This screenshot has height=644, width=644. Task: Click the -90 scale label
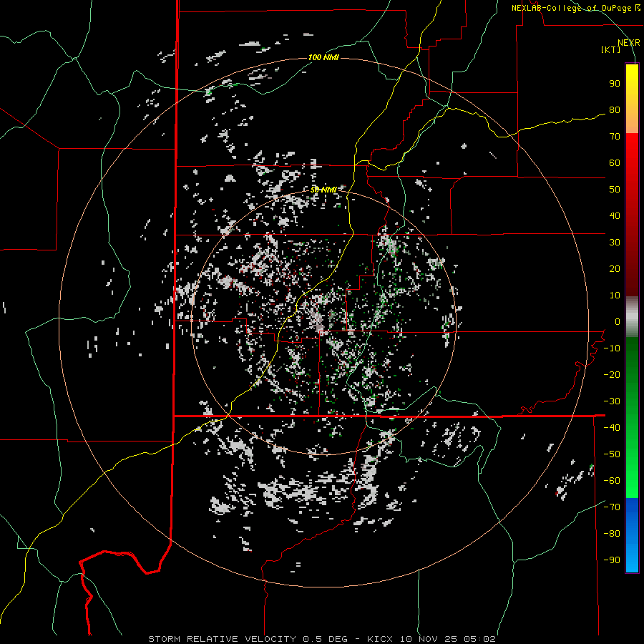tap(612, 560)
